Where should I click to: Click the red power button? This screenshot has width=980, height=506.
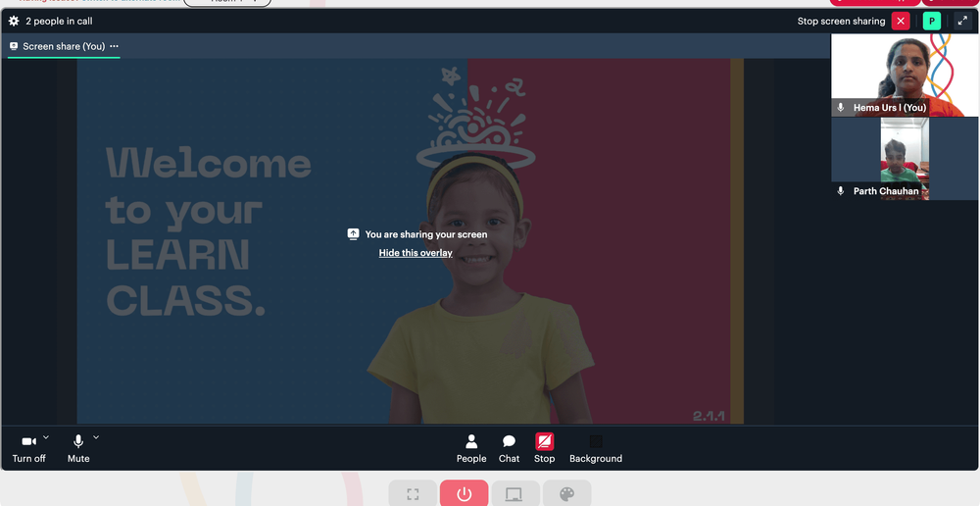coord(464,494)
